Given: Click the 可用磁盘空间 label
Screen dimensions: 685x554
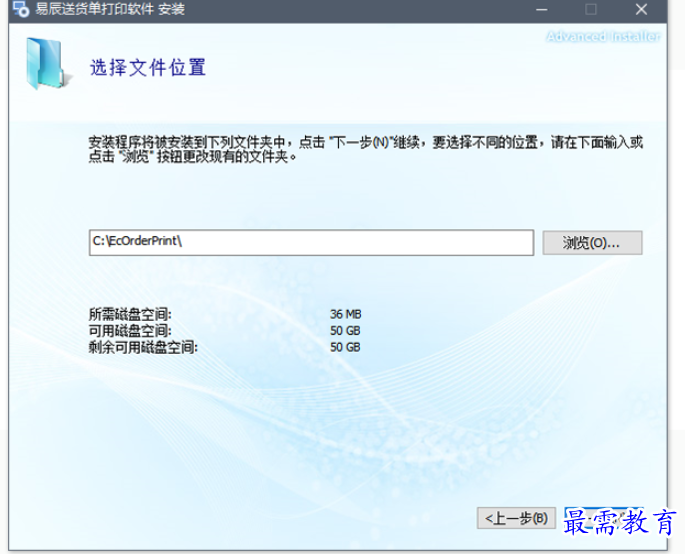Looking at the screenshot, I should click(130, 331).
